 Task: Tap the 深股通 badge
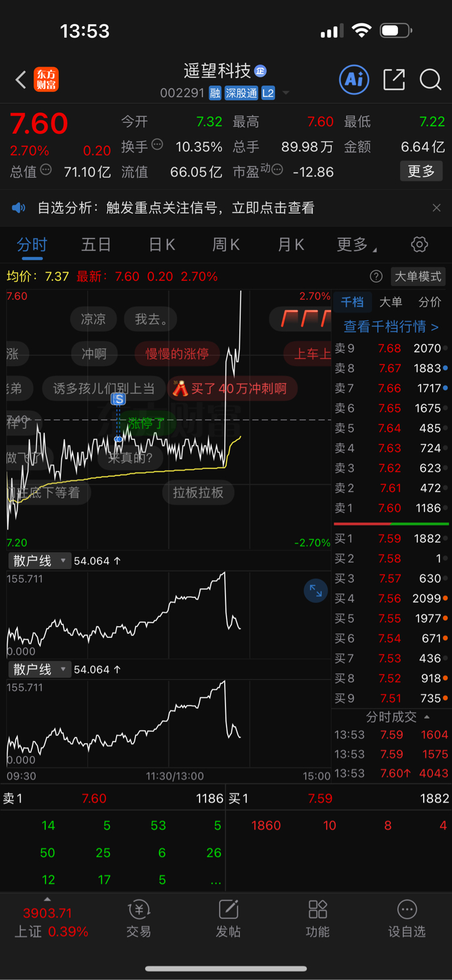(x=241, y=93)
